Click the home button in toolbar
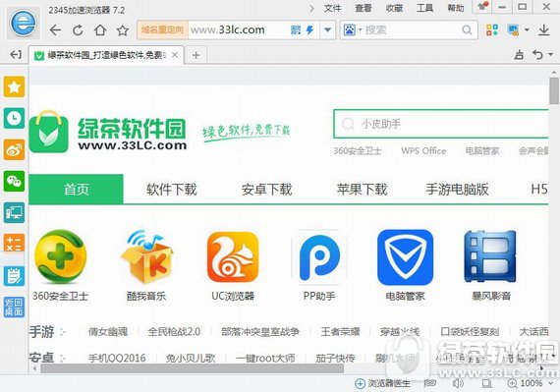This screenshot has height=392, width=560. pos(100,30)
